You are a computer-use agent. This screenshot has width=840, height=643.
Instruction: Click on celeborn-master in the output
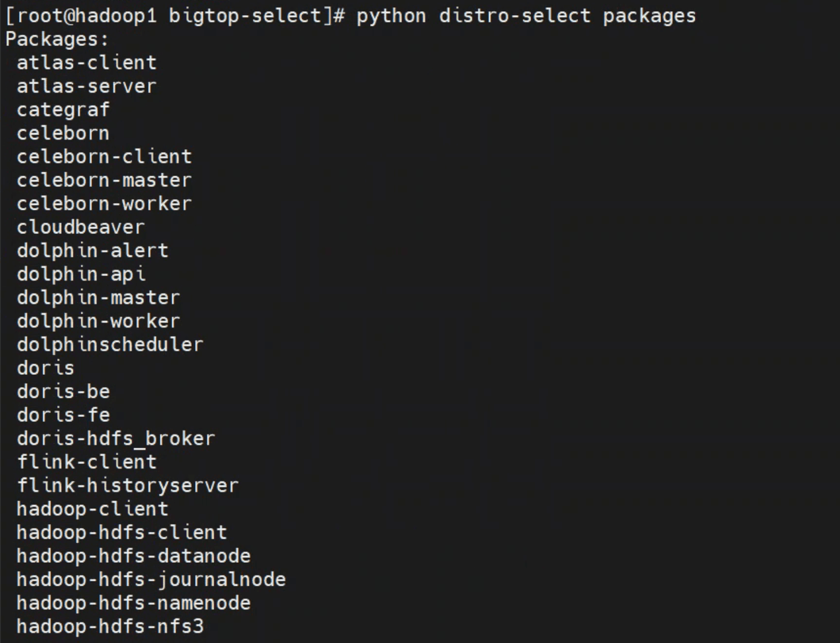[104, 180]
